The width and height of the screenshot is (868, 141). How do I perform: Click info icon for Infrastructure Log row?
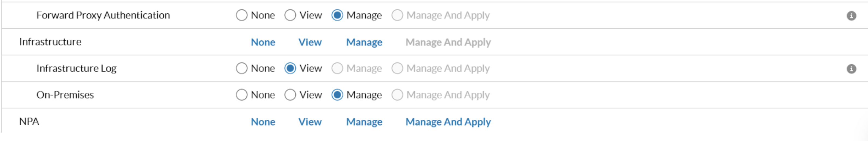(851, 69)
